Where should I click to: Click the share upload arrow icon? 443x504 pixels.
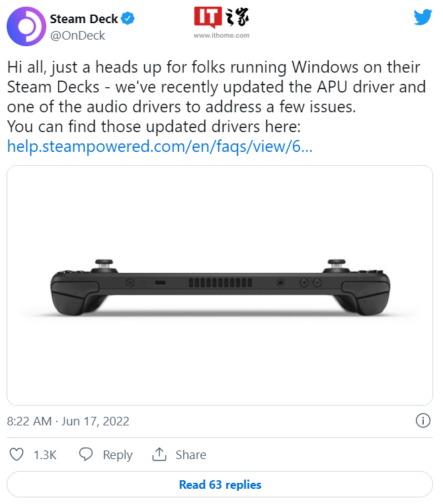coord(159,454)
